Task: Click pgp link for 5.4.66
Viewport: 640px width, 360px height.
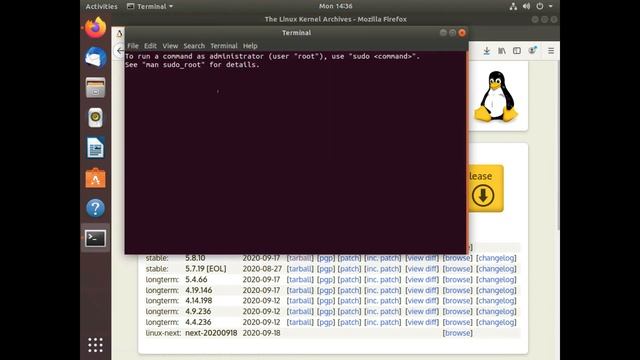Action: click(x=326, y=280)
